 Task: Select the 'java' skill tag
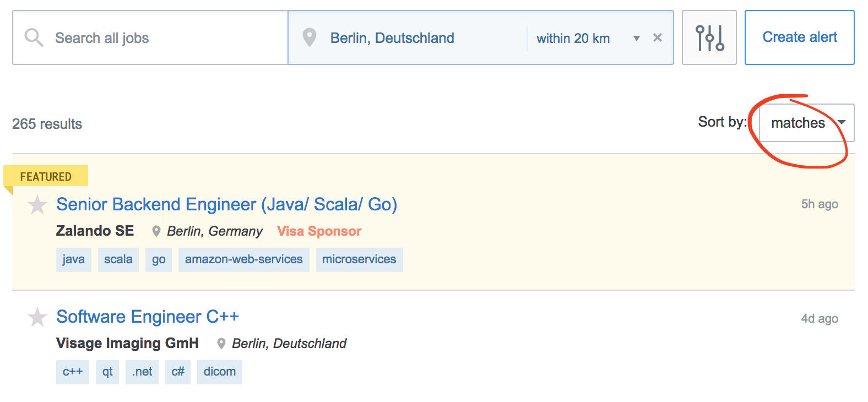pos(73,259)
